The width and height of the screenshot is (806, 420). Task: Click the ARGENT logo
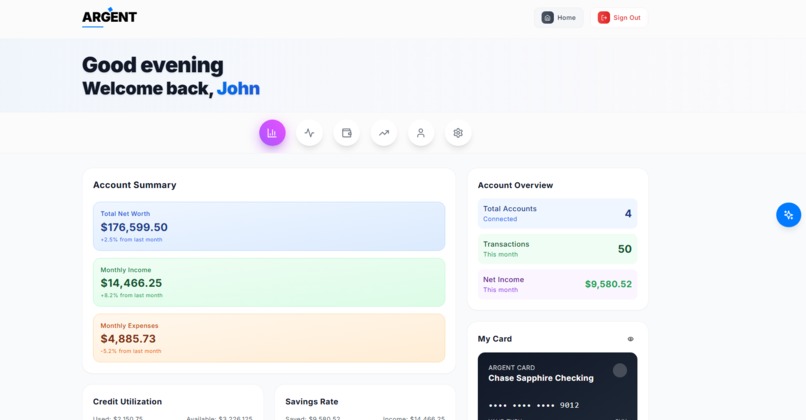coord(109,17)
